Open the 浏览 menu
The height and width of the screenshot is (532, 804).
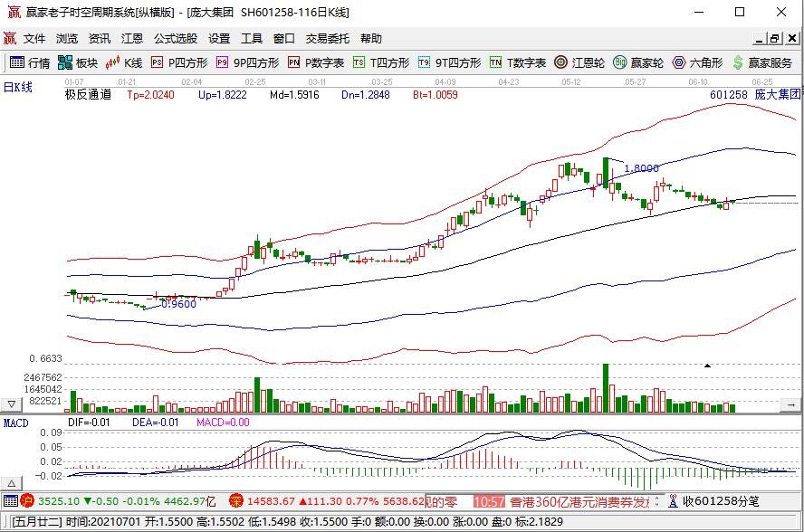[x=67, y=38]
